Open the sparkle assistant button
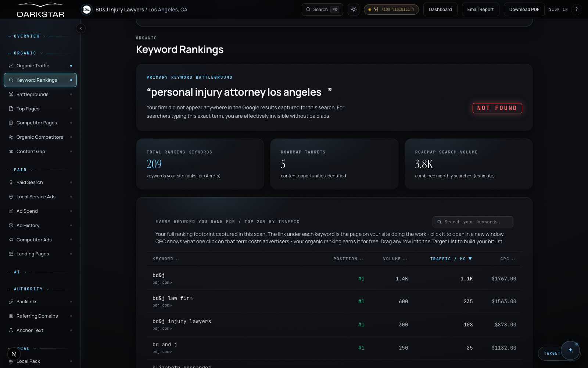588x368 pixels. [570, 350]
